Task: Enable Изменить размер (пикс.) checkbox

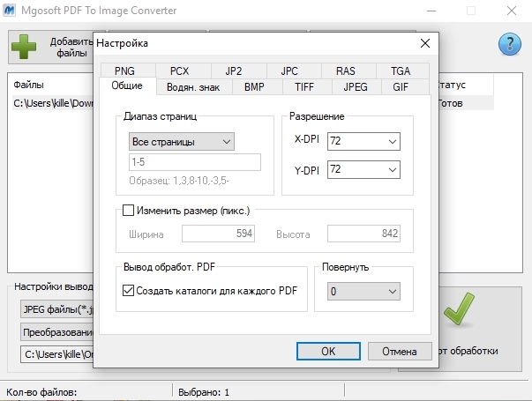Action: (x=128, y=211)
